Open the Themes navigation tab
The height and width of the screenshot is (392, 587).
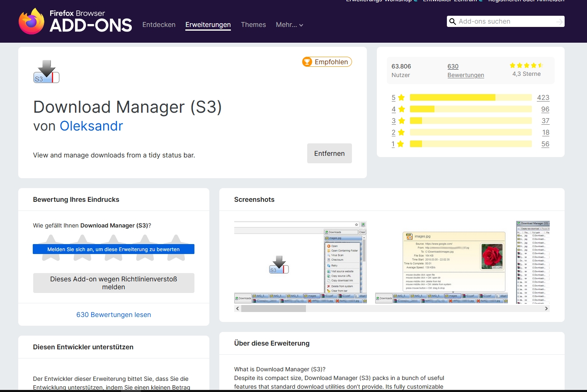tap(253, 25)
